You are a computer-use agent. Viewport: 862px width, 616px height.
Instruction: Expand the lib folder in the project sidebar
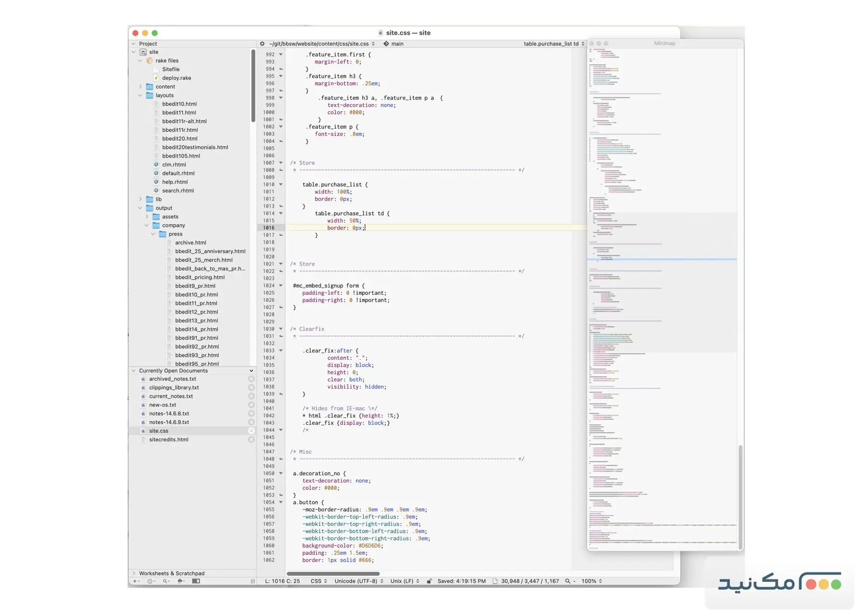tap(140, 199)
